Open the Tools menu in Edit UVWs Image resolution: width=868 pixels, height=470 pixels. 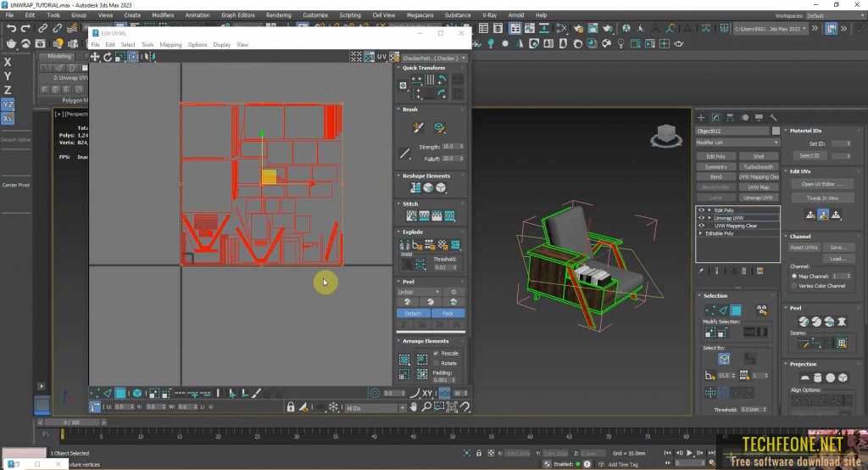(x=147, y=45)
